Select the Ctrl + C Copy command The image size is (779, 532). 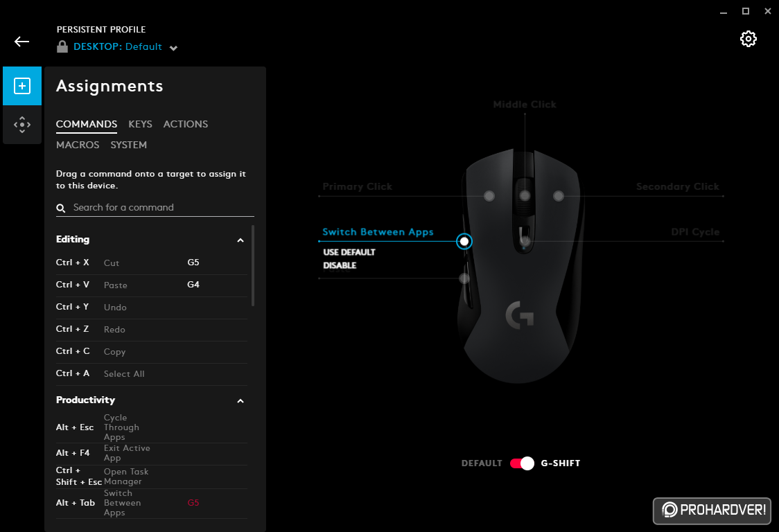[x=152, y=352]
